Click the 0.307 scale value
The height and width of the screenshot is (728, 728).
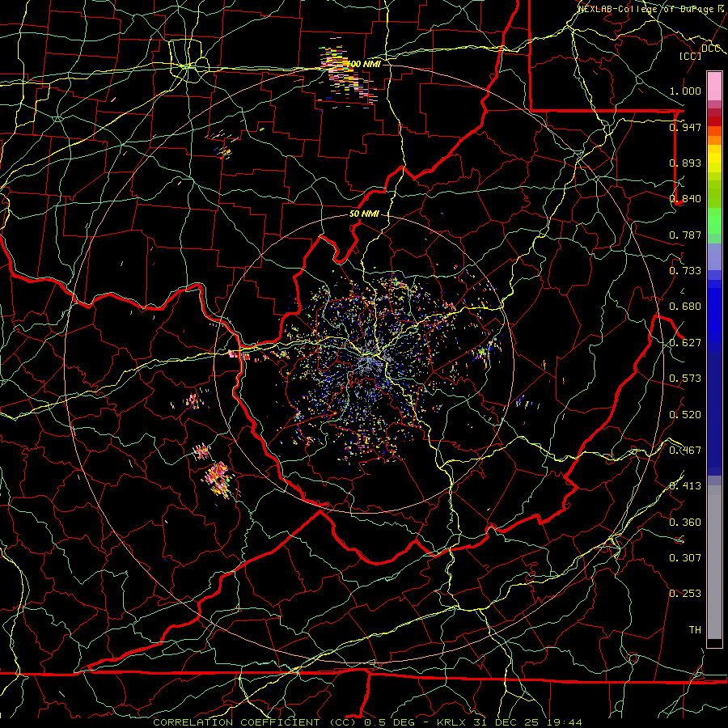[685, 557]
